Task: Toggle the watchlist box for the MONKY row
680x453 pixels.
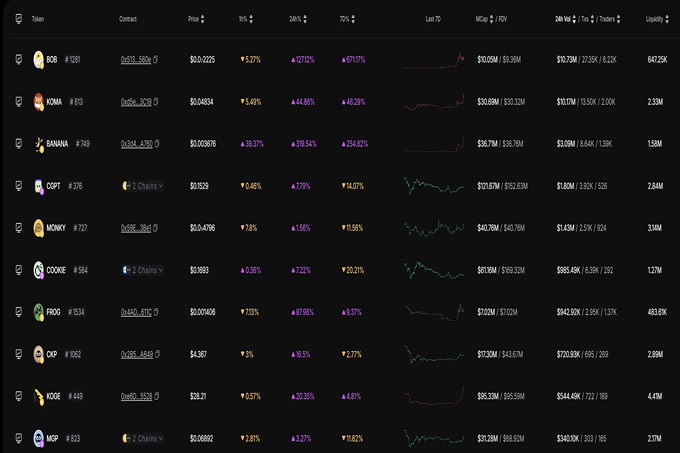Action: click(19, 228)
